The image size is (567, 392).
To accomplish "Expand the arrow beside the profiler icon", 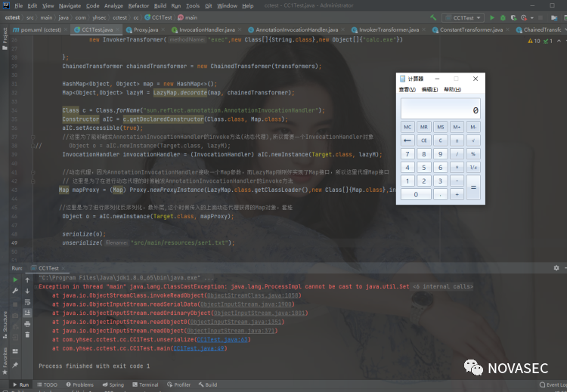I will (531, 17).
